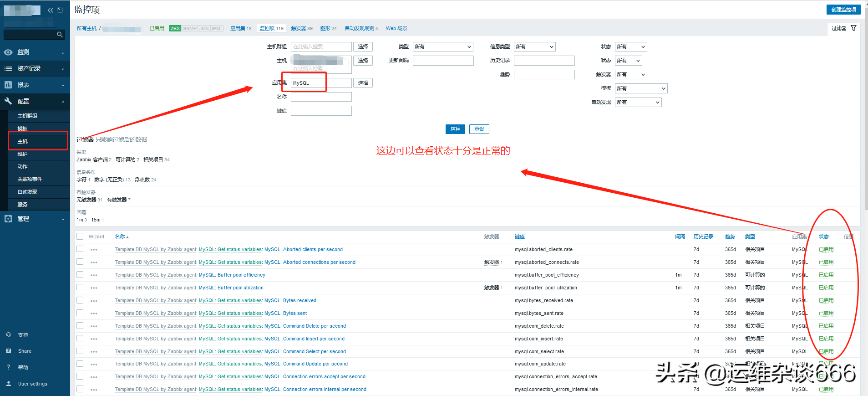Viewport: 868px width, 396px height.
Task: Check the Buffer pool utilization row
Action: [80, 288]
